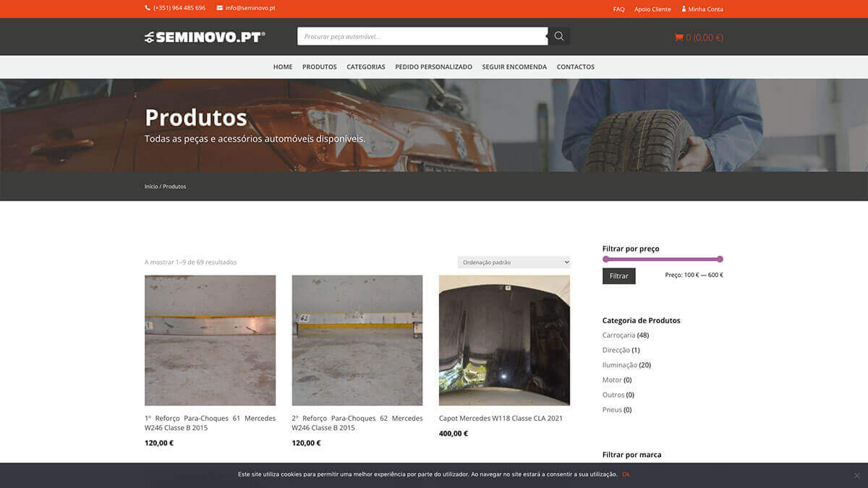Click the Apoio Cliente link
Image resolution: width=868 pixels, height=488 pixels.
[652, 9]
